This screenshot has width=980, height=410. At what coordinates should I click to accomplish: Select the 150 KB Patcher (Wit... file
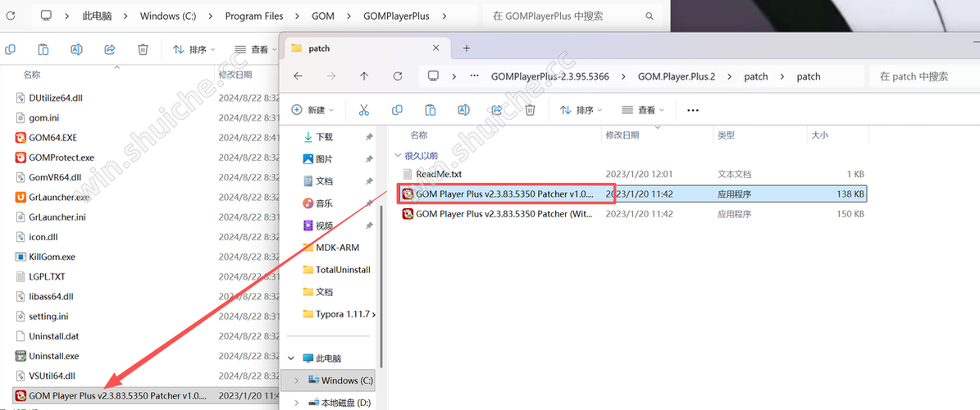[x=632, y=214]
